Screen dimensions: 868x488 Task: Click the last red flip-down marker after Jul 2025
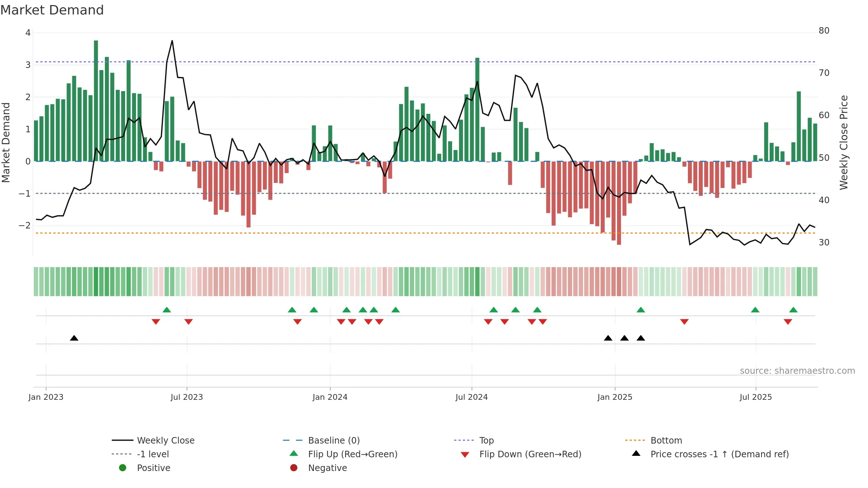pyautogui.click(x=788, y=322)
